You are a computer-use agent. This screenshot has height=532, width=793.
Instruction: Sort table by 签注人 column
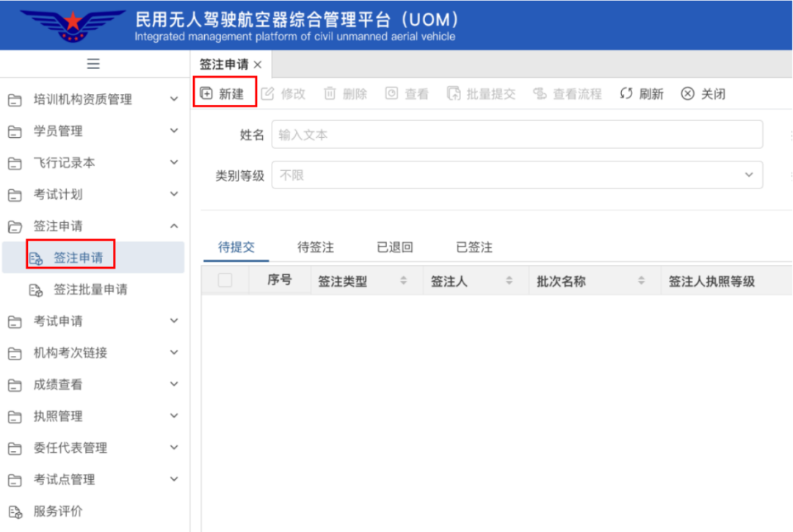510,280
